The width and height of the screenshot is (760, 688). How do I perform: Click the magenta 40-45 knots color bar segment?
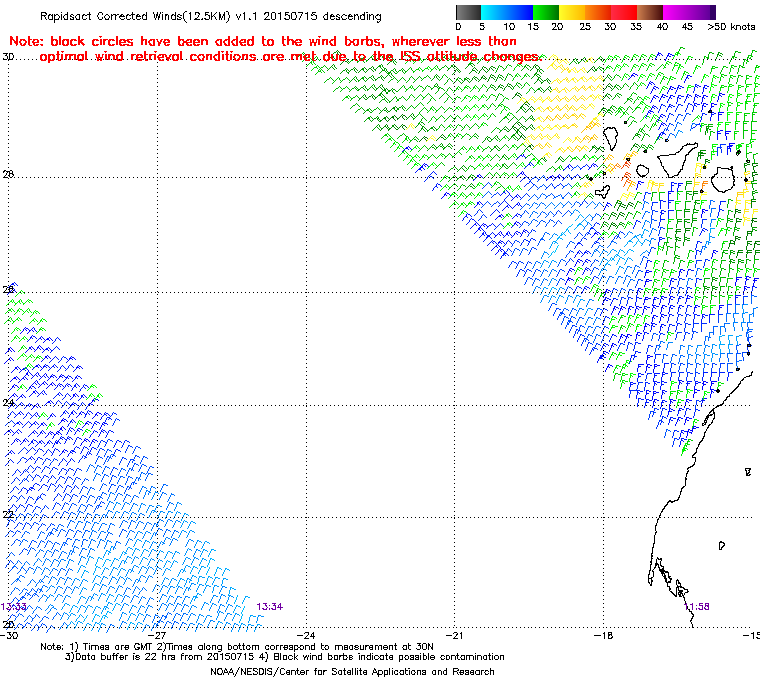pyautogui.click(x=676, y=12)
